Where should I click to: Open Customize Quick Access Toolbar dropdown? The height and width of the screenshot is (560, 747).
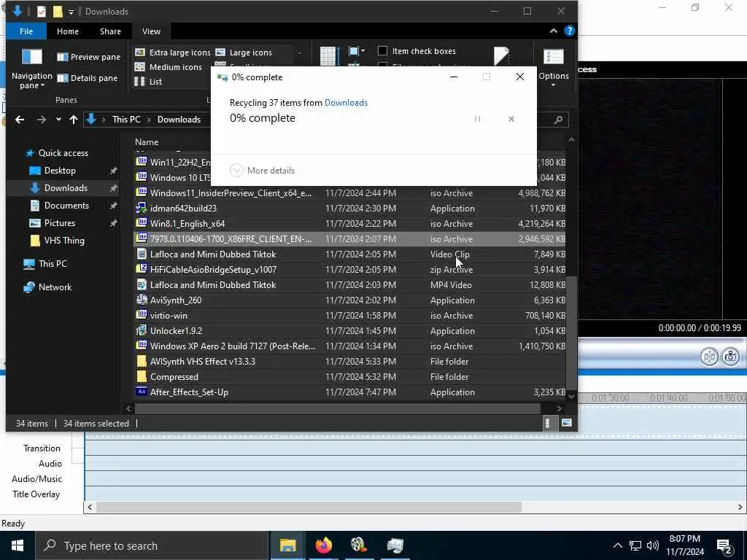71,12
